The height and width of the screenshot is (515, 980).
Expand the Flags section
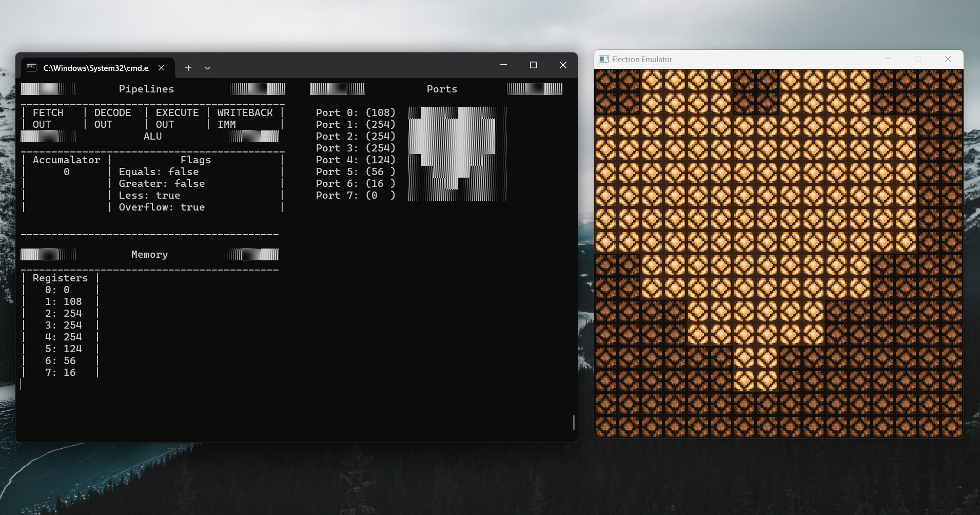click(195, 160)
